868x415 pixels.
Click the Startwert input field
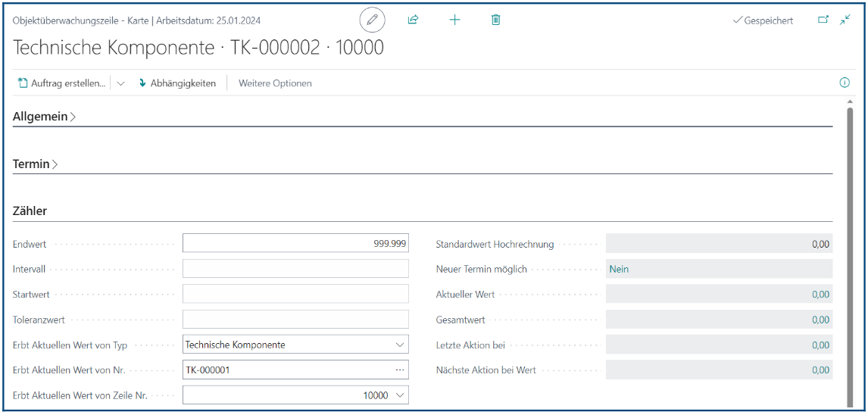(295, 294)
